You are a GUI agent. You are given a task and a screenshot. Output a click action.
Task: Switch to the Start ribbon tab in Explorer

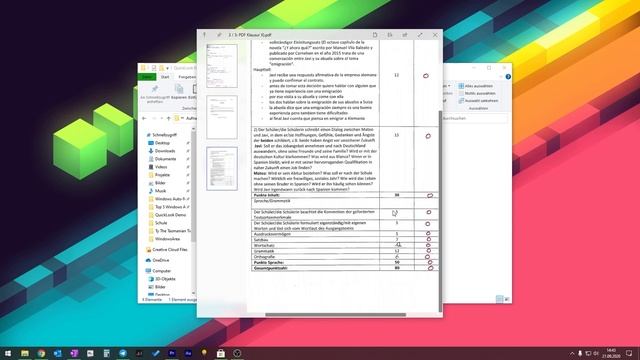pyautogui.click(x=165, y=77)
